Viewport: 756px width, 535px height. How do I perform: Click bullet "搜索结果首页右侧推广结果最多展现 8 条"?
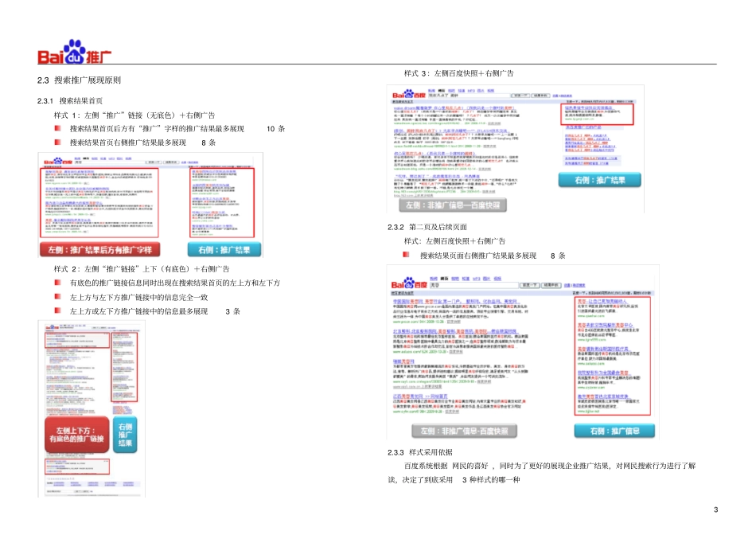142,143
